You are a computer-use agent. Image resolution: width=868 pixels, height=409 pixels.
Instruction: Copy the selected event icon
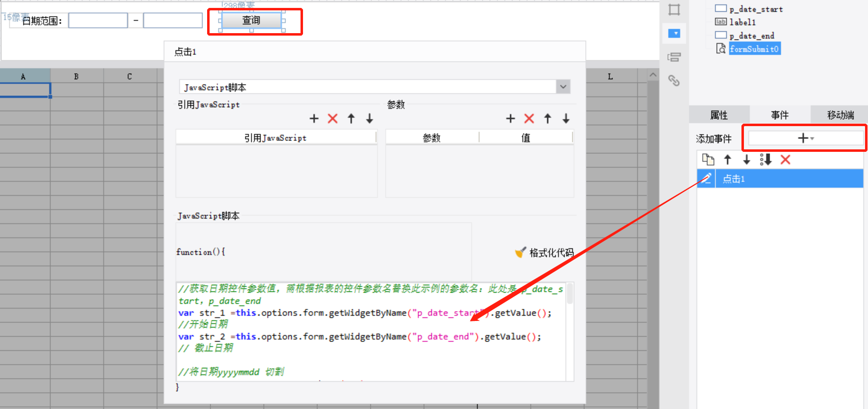[x=708, y=160]
